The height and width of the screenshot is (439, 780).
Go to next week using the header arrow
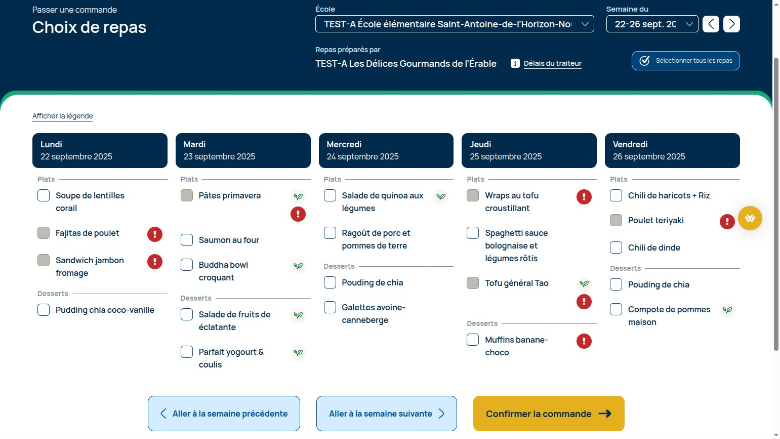click(x=732, y=24)
